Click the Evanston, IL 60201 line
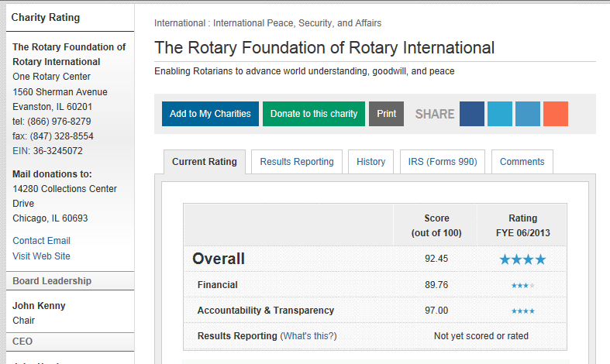The height and width of the screenshot is (364, 610). 52,107
